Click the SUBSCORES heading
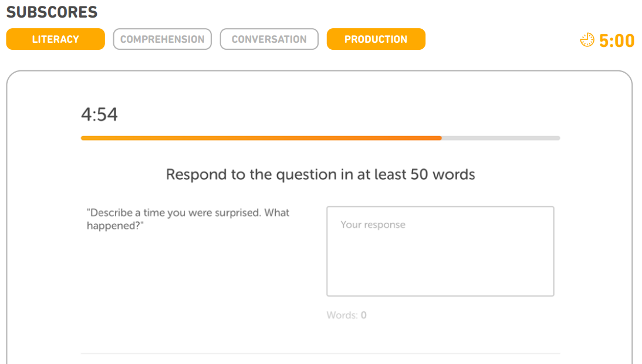Screen dimensions: 642x364 [x=52, y=12]
